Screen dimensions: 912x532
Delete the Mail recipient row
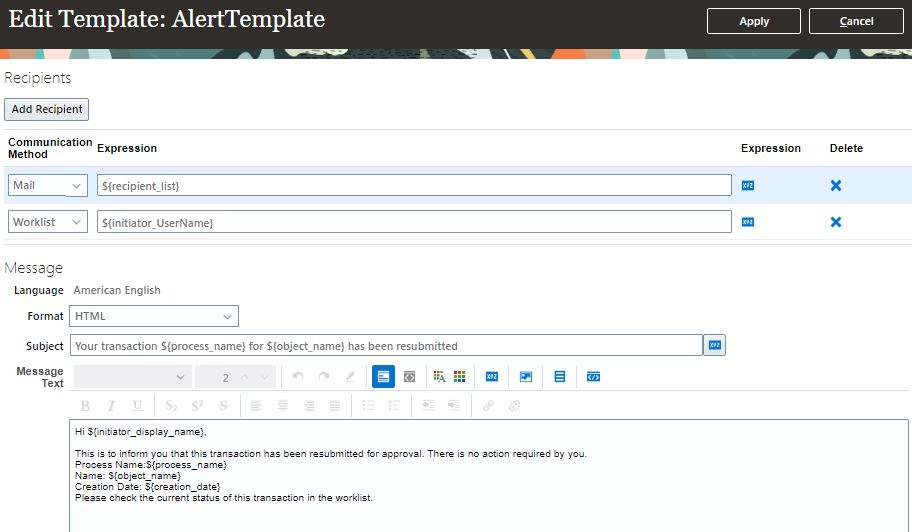point(836,186)
